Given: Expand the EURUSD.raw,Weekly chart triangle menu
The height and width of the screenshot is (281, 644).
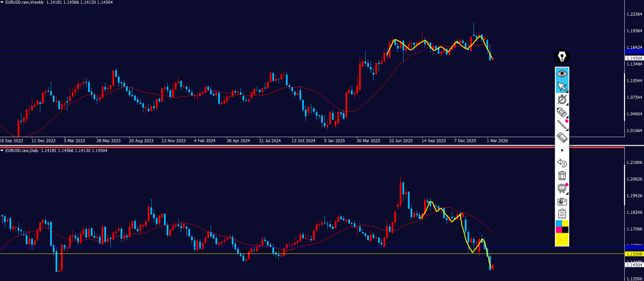Looking at the screenshot, I should tap(2, 2).
